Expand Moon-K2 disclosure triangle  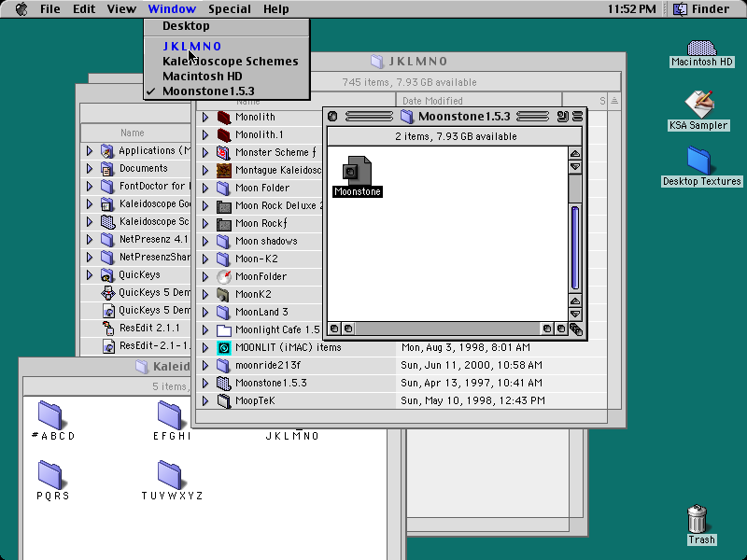point(205,259)
